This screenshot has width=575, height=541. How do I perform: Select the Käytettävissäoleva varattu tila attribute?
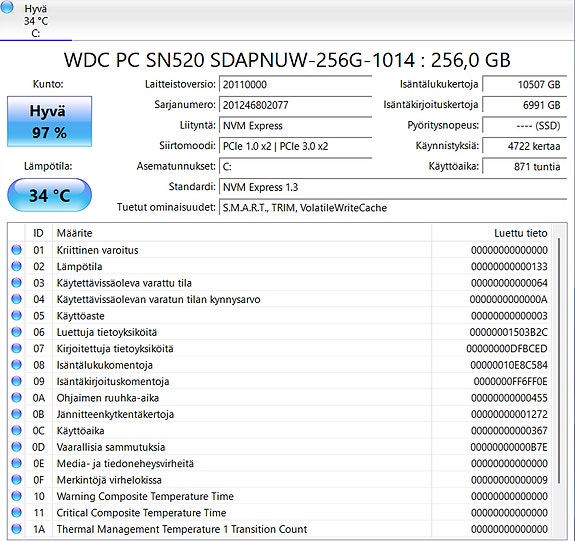pyautogui.click(x=124, y=283)
